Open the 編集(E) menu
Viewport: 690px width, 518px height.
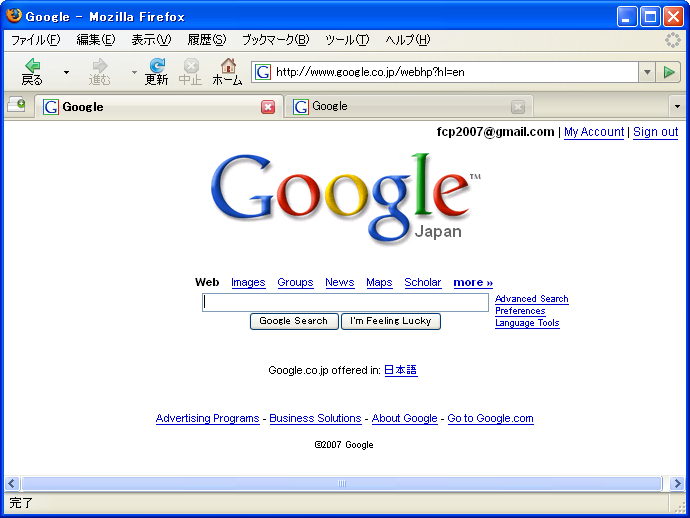pyautogui.click(x=95, y=40)
